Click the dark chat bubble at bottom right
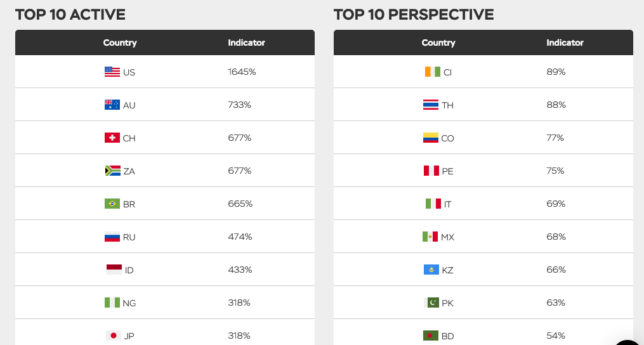 (629, 341)
